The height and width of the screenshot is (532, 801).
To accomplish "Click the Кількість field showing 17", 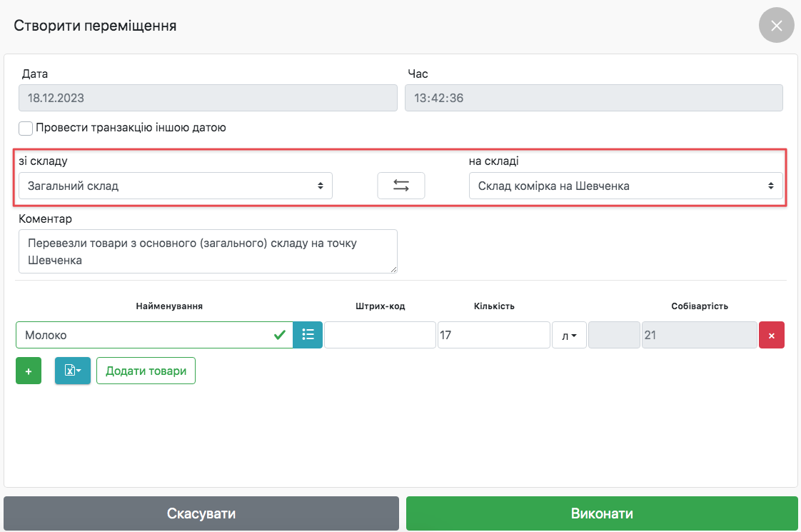I will click(493, 335).
